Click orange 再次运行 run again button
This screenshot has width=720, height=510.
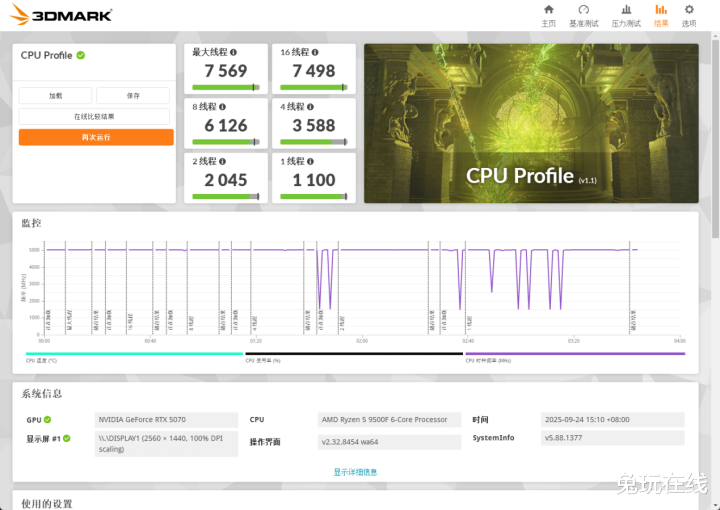click(x=95, y=137)
